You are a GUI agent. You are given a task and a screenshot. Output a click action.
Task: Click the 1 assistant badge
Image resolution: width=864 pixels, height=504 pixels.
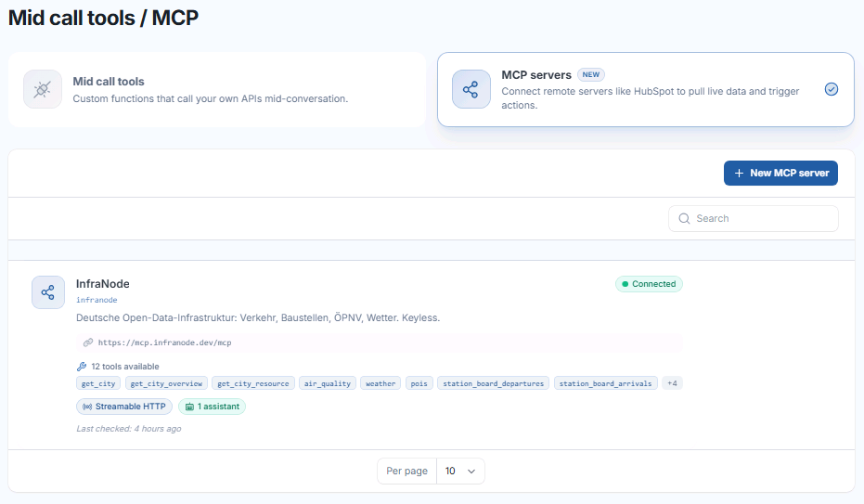(213, 407)
